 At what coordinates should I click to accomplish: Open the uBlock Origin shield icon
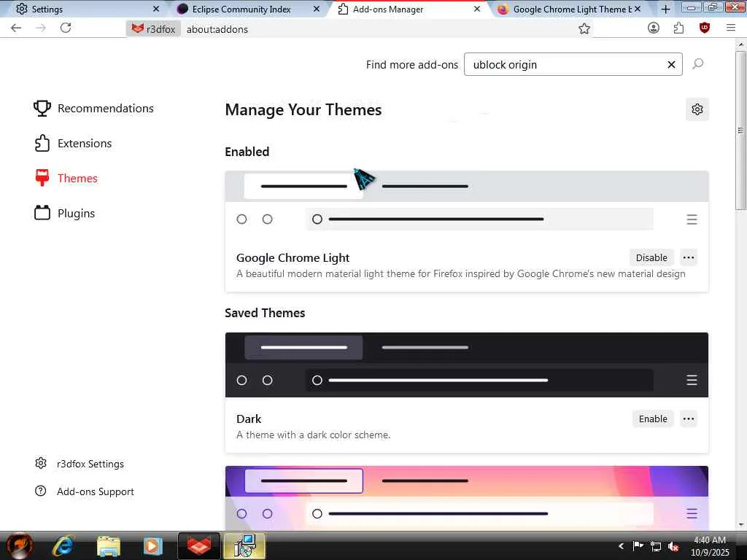pos(705,28)
